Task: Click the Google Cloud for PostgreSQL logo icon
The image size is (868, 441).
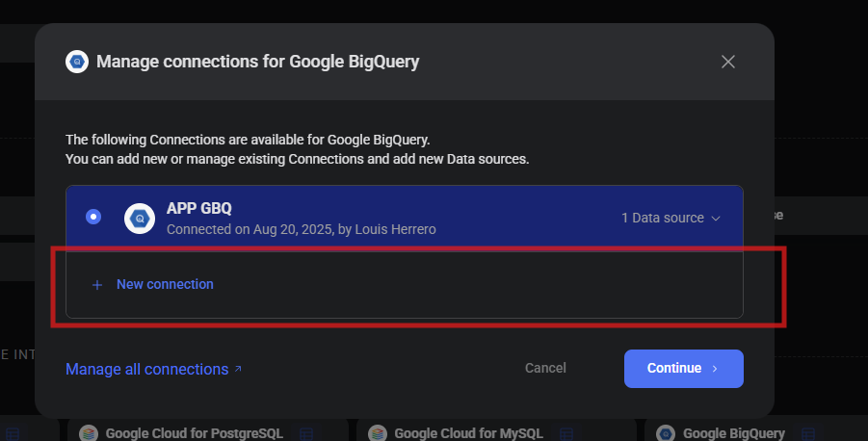Action: point(89,433)
